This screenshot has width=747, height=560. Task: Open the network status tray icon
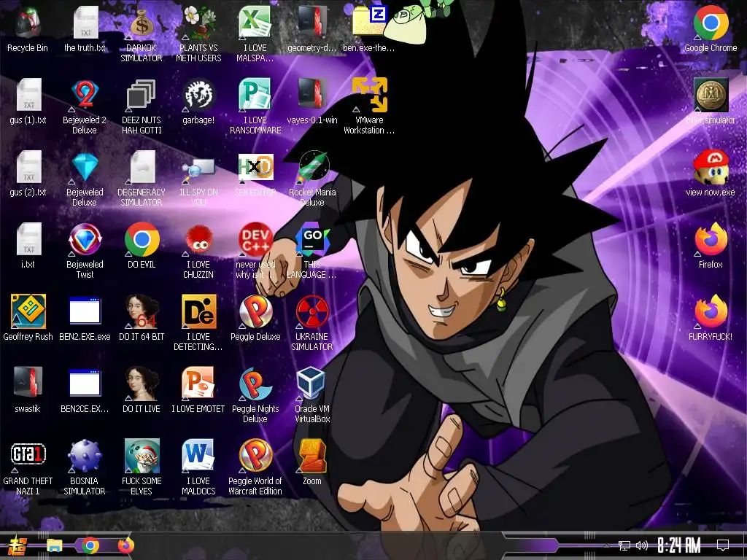624,545
